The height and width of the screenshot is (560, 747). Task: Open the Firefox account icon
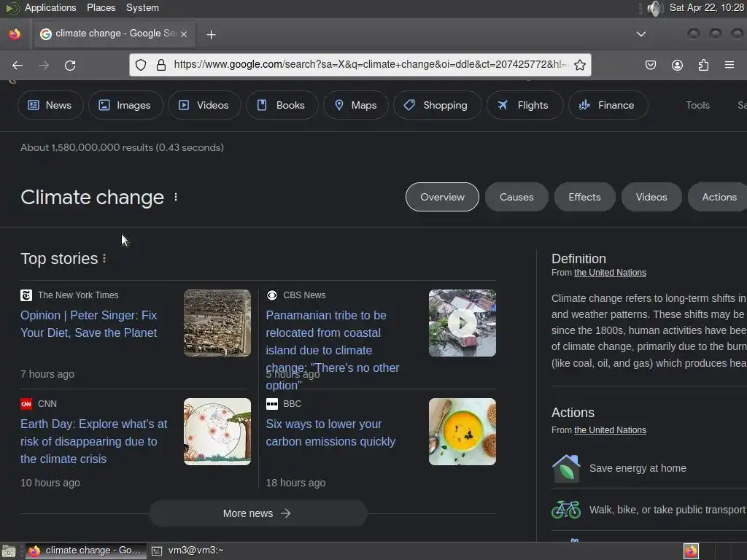(677, 65)
